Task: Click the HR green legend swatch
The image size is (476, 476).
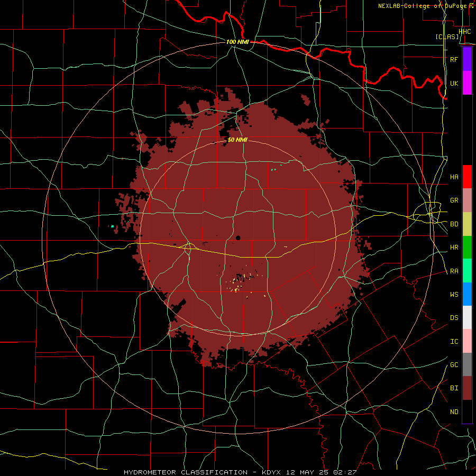Action: (x=467, y=247)
